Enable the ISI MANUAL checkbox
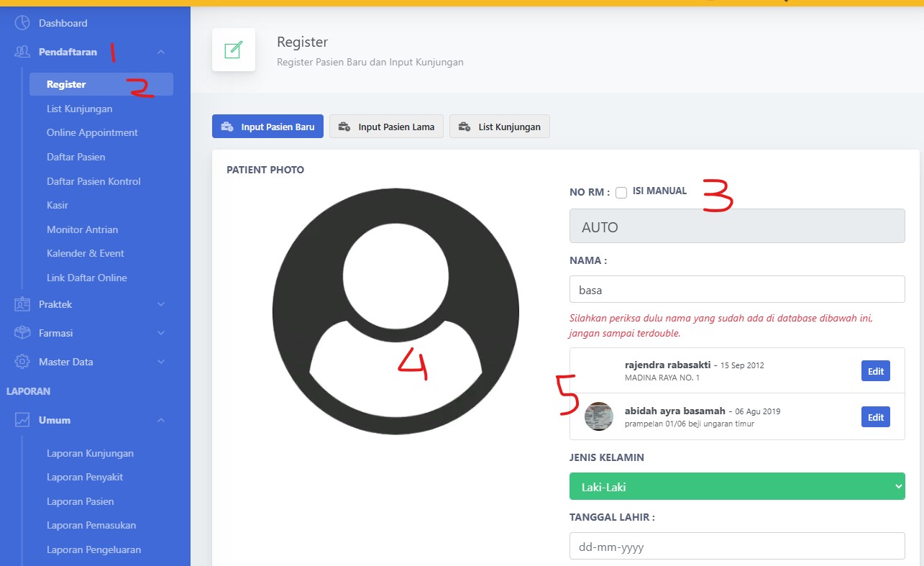 tap(621, 192)
